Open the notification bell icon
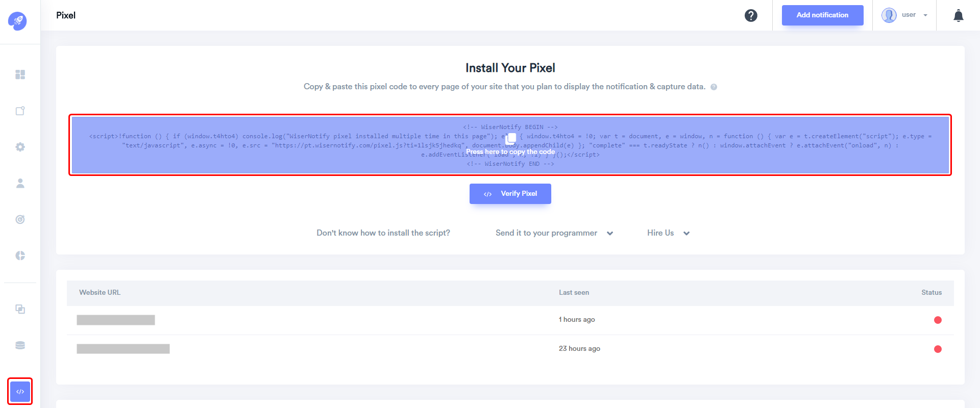 tap(959, 15)
